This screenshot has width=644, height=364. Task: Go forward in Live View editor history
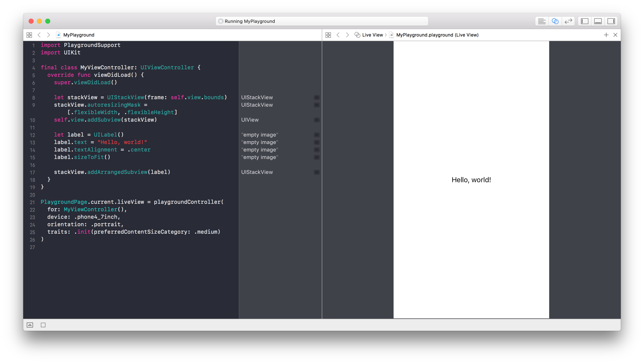point(347,35)
